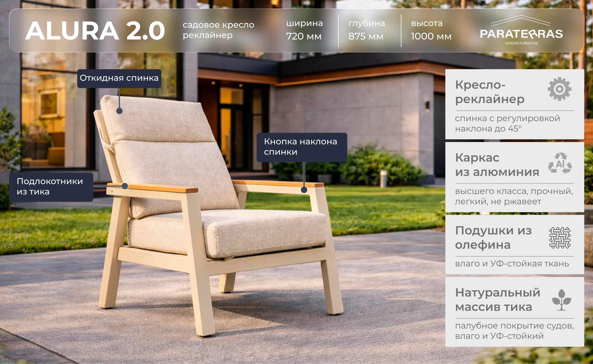
Task: Click "спинка с регулировкой наклона до 45°" text
Action: [507, 123]
